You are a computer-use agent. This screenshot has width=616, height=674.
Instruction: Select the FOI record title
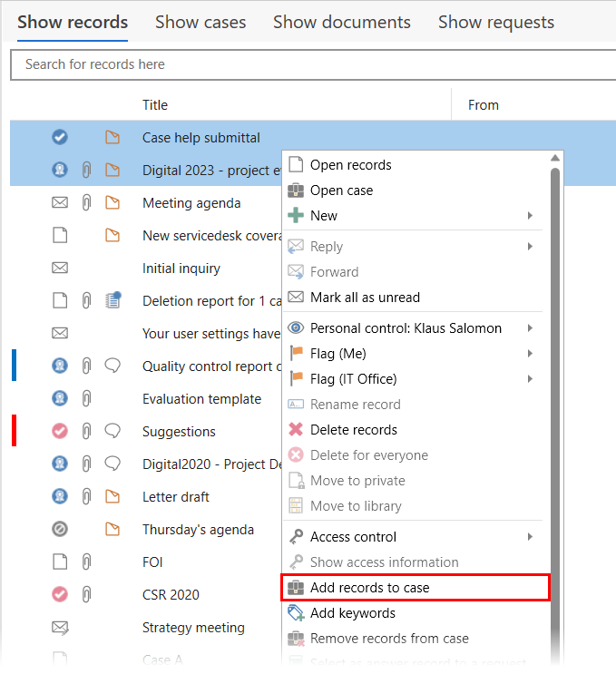click(x=152, y=562)
